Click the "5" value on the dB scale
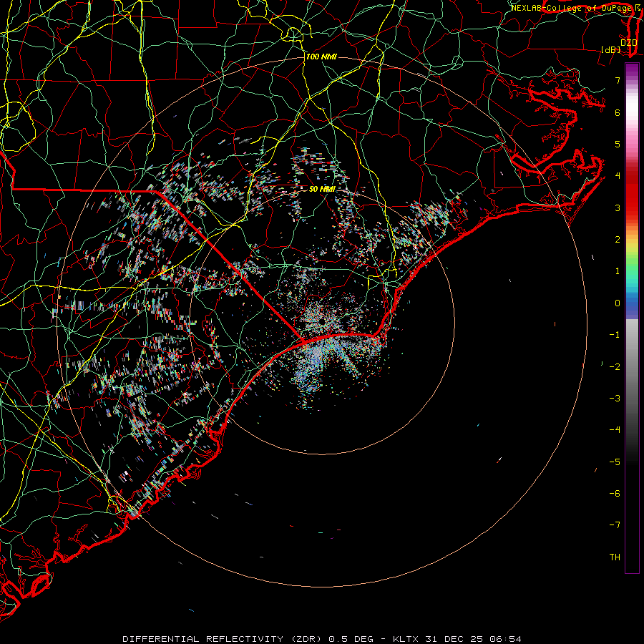This screenshot has width=644, height=644. click(618, 144)
